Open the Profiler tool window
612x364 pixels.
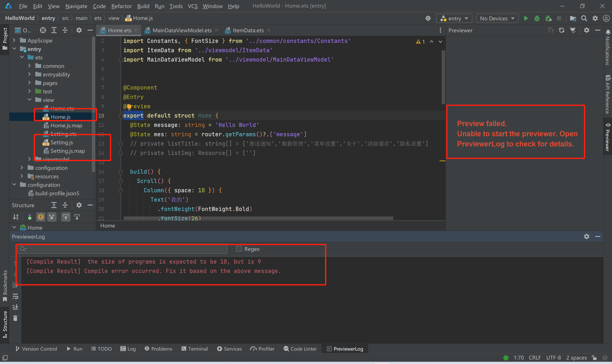(x=262, y=349)
